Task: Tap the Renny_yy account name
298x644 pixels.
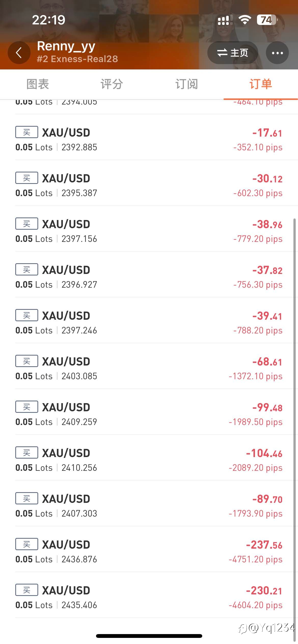Action: click(x=66, y=46)
